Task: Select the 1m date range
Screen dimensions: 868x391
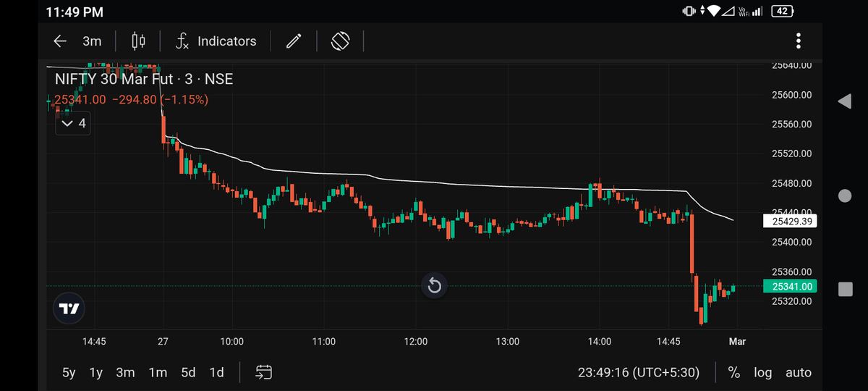Action: [x=158, y=373]
